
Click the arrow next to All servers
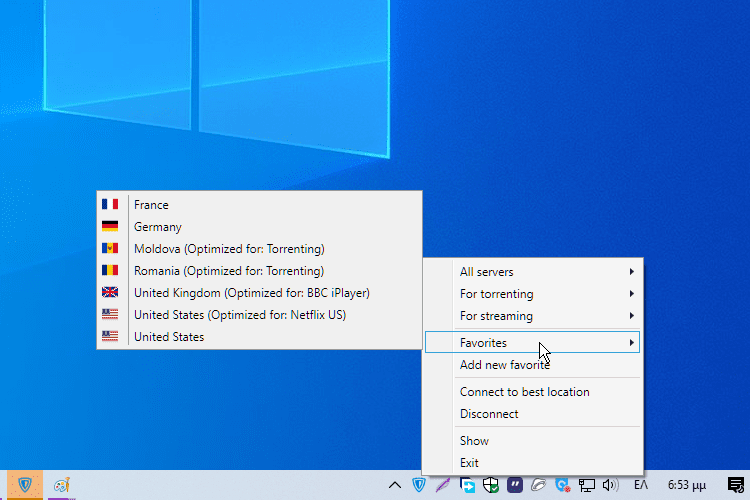point(632,272)
